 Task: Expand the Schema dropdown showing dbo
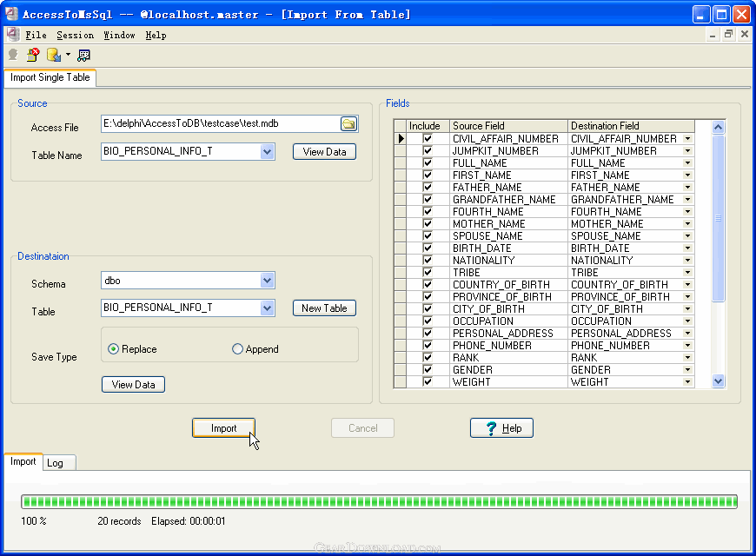pos(267,281)
